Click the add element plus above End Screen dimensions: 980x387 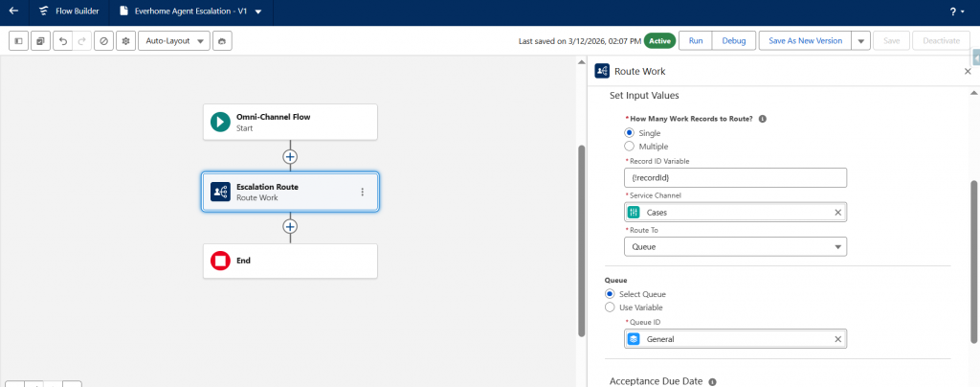[x=290, y=227]
